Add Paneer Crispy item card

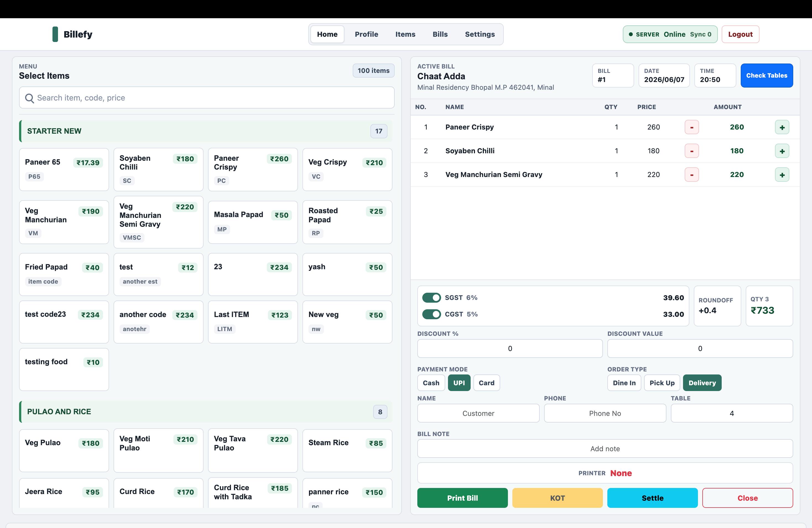[x=253, y=170]
